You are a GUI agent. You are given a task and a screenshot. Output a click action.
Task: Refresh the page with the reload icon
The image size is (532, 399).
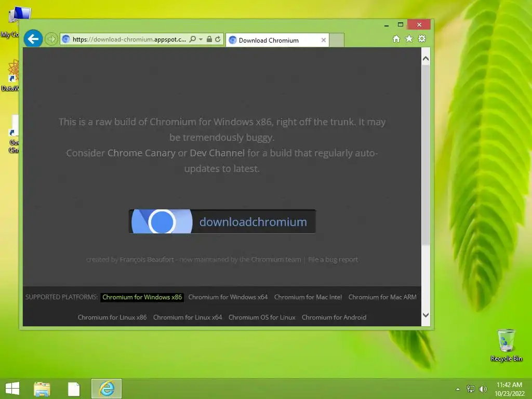point(218,39)
